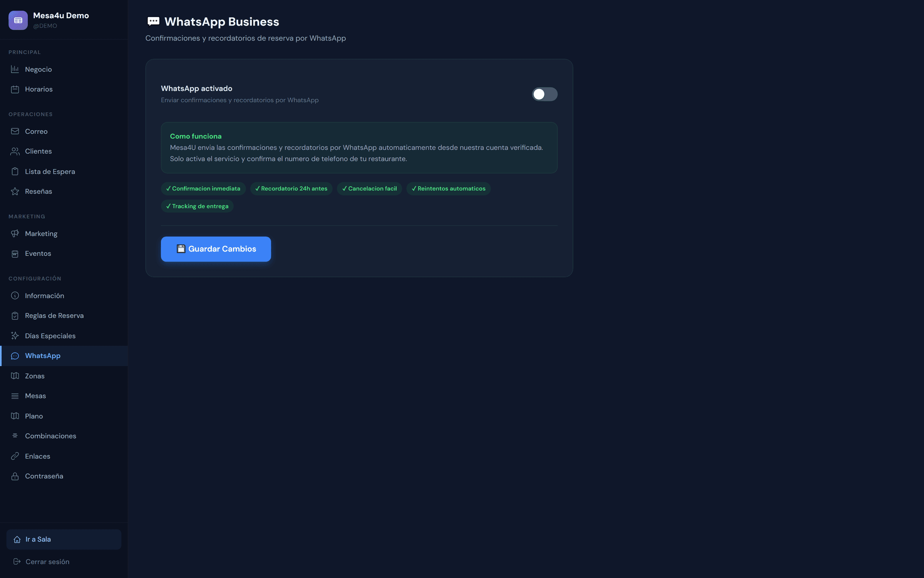Click the map icon next to Zonas
Viewport: 924px width, 578px height.
[x=15, y=376]
